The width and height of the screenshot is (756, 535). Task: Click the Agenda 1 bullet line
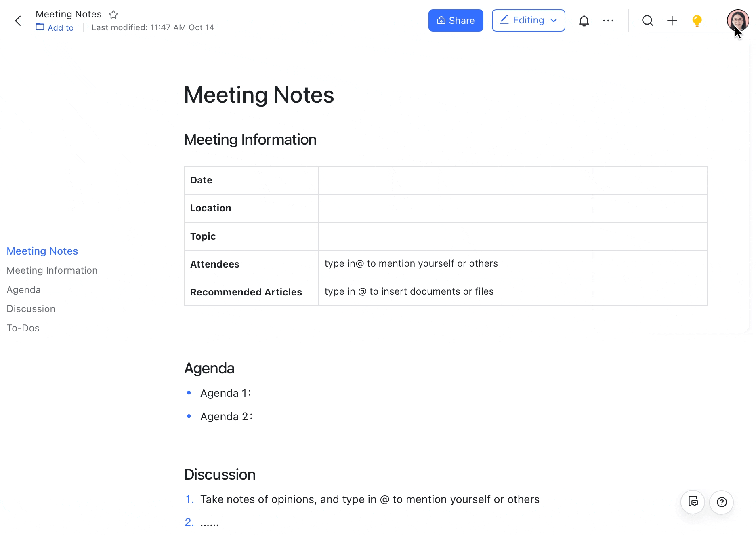tap(225, 393)
